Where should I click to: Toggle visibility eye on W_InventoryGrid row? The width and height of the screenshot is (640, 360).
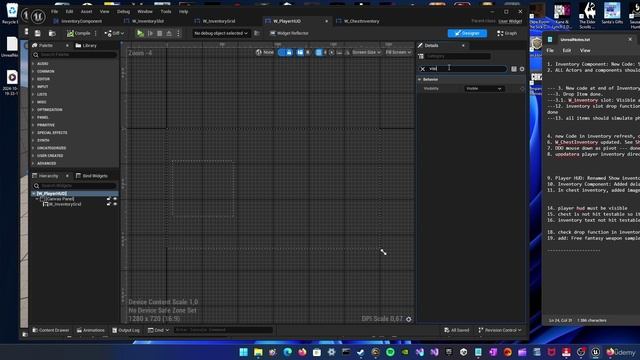(x=115, y=204)
